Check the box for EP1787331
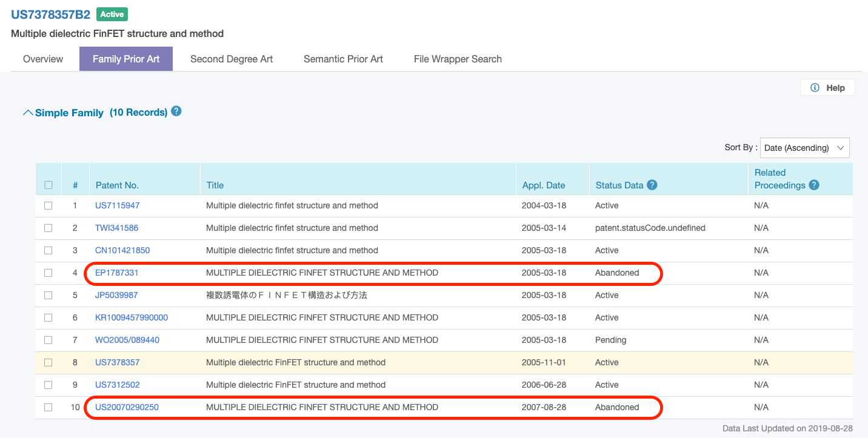Image resolution: width=868 pixels, height=438 pixels. click(x=48, y=273)
